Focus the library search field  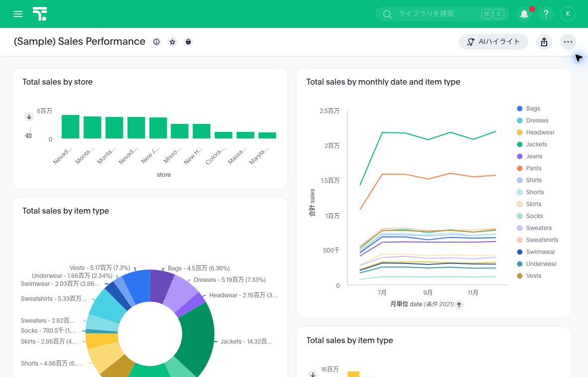tap(442, 14)
